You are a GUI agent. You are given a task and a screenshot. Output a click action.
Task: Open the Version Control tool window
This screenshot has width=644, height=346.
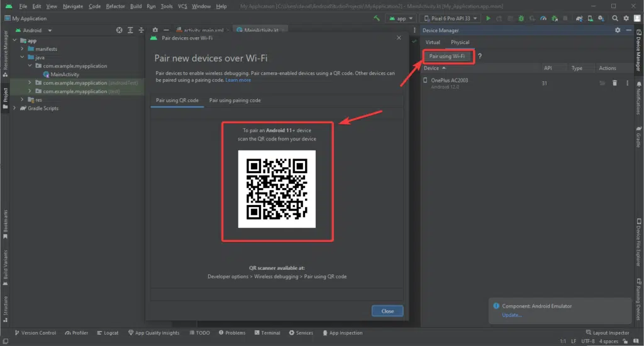click(x=35, y=333)
